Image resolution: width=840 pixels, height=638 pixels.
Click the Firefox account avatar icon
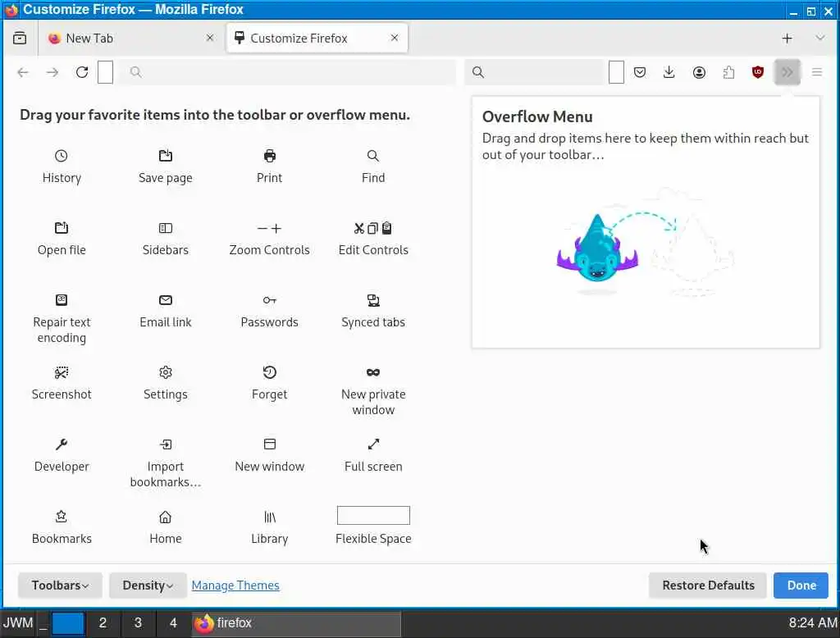(699, 72)
